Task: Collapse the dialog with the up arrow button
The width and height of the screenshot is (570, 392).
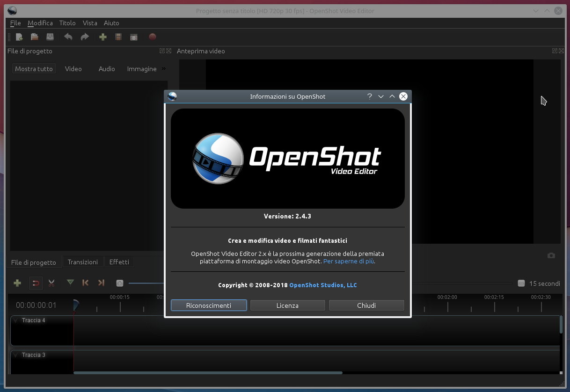Action: point(392,96)
